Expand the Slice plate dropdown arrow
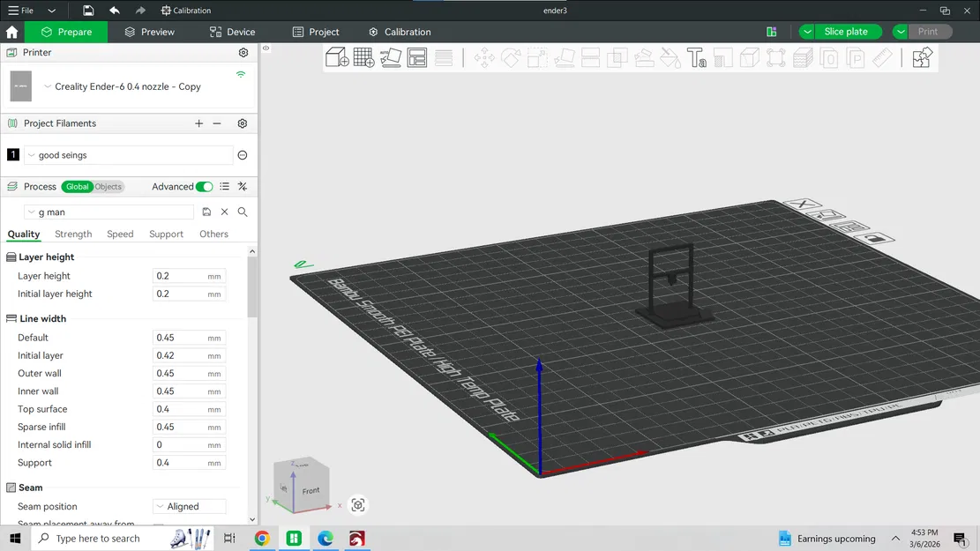This screenshot has width=980, height=551. point(808,31)
